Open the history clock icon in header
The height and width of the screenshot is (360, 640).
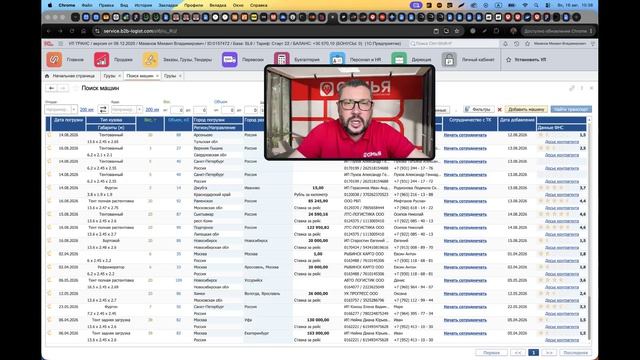(x=516, y=44)
